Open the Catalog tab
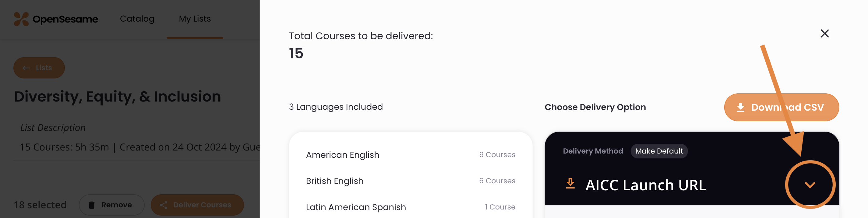 (137, 19)
